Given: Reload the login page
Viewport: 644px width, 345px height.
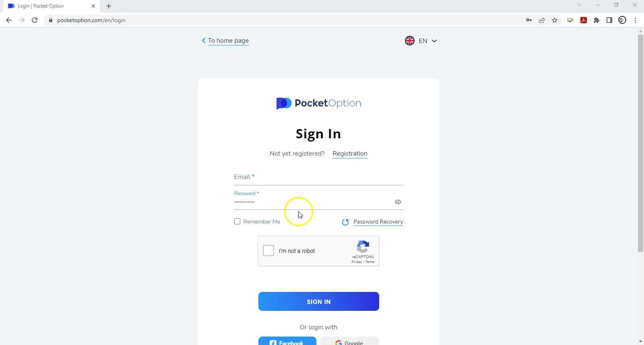Looking at the screenshot, I should click(x=35, y=20).
